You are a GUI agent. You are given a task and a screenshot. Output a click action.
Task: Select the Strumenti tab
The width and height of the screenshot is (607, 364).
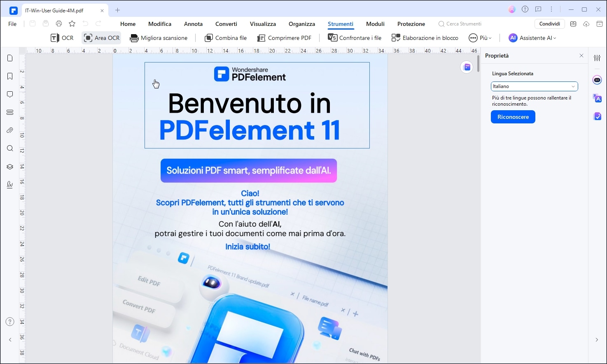[x=340, y=24]
